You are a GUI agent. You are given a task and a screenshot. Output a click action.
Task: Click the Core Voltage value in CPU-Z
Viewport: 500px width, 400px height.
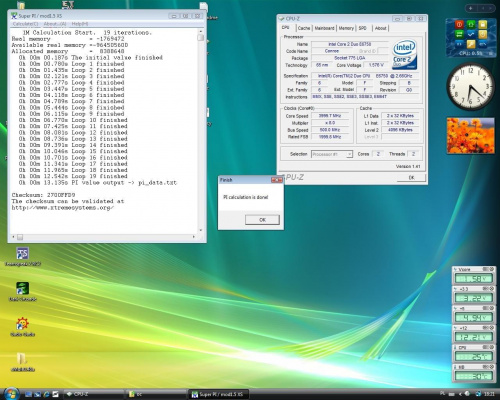376,65
